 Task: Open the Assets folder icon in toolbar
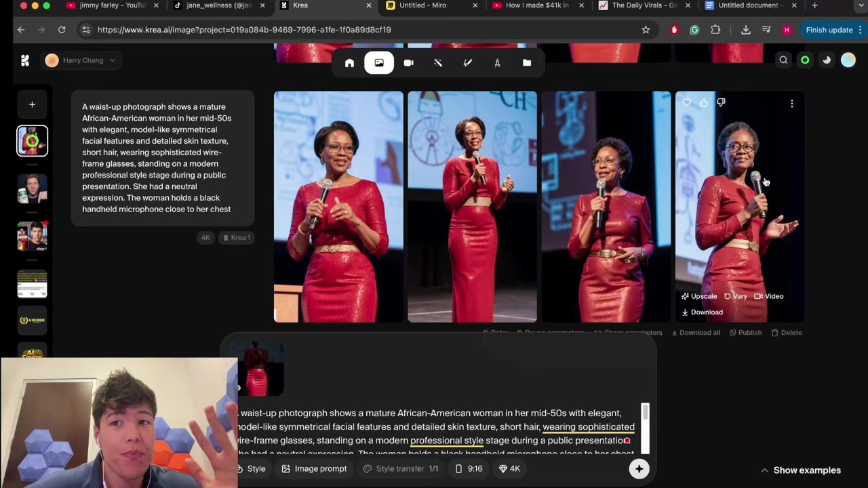coord(527,63)
